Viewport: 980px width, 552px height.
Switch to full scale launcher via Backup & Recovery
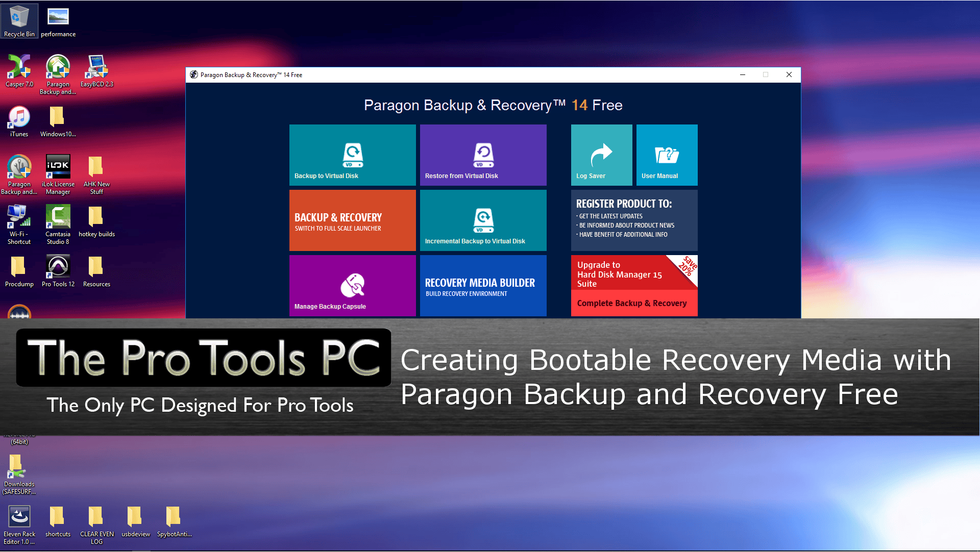353,220
